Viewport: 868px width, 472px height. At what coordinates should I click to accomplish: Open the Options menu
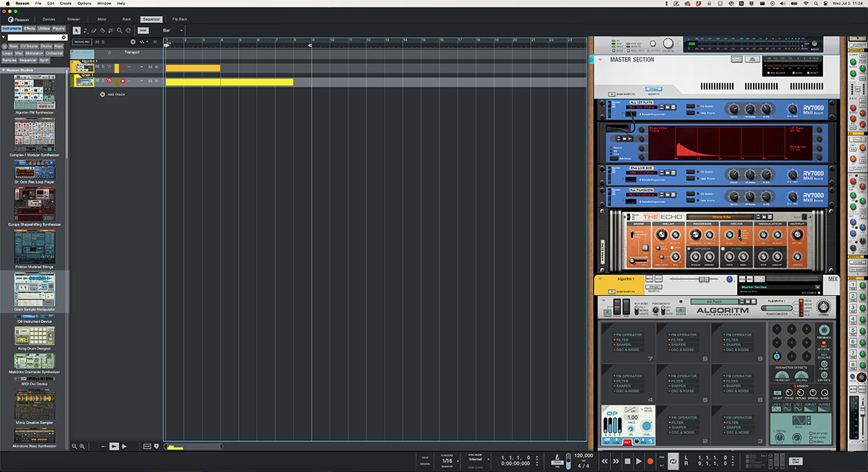coord(85,4)
